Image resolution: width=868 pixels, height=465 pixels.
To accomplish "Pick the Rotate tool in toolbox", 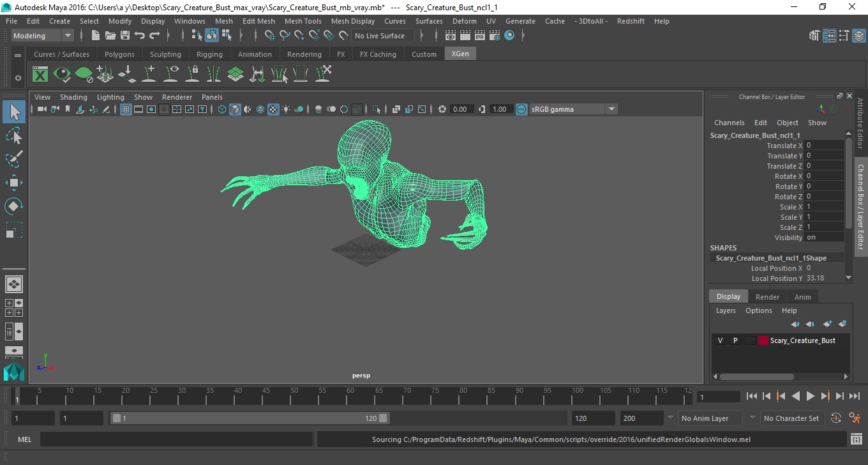I will point(14,206).
